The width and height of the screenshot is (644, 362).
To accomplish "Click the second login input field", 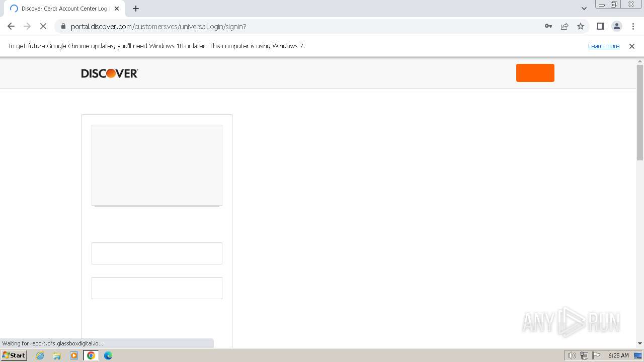I will (157, 288).
